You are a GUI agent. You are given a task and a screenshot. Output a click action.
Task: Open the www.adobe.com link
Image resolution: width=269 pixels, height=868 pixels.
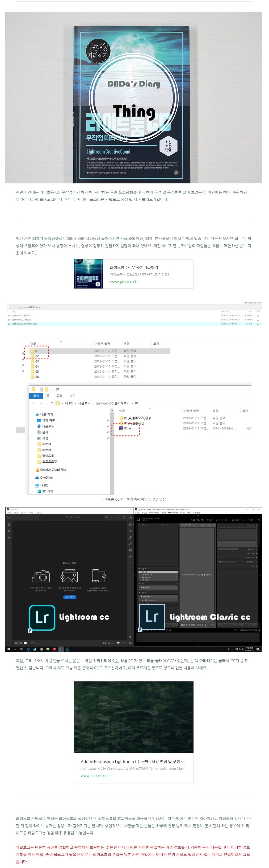point(95,775)
